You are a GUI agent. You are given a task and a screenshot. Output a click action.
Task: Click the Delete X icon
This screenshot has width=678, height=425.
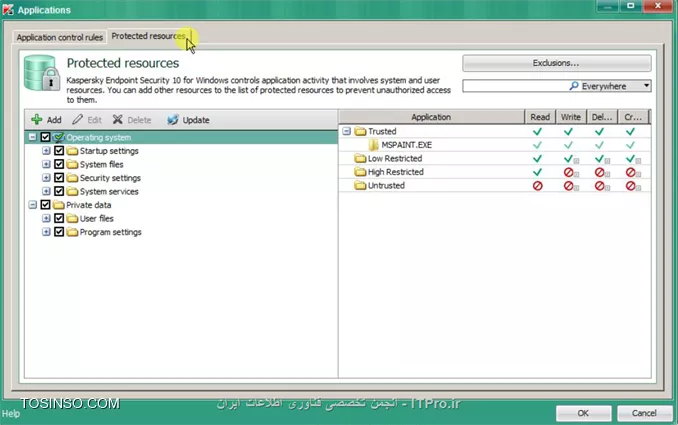click(x=117, y=119)
